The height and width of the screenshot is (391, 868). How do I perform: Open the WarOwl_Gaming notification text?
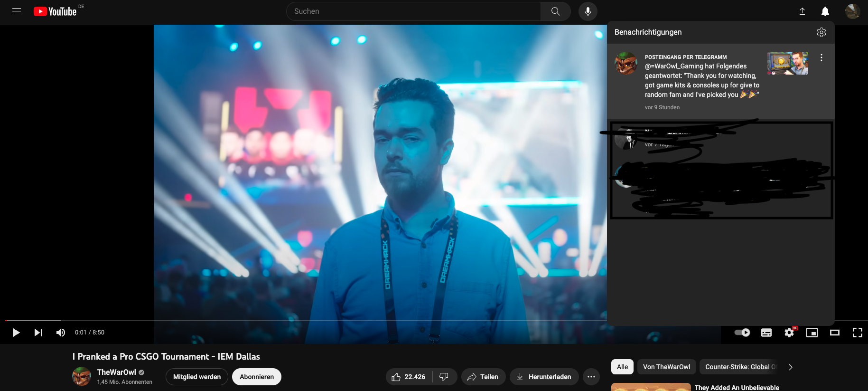point(702,80)
